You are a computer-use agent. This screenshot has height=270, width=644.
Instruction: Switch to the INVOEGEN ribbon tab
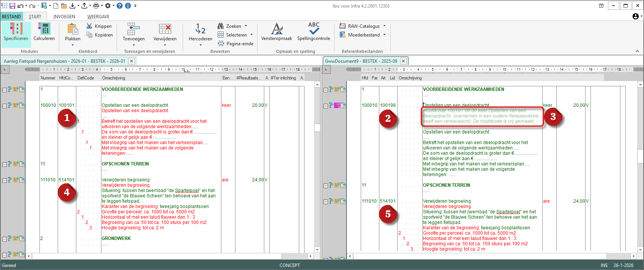[64, 17]
